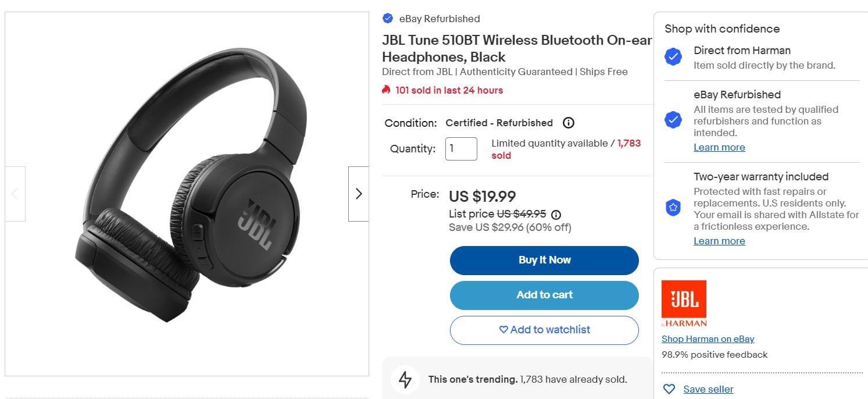Go to previous product image with left arrow

pos(15,194)
